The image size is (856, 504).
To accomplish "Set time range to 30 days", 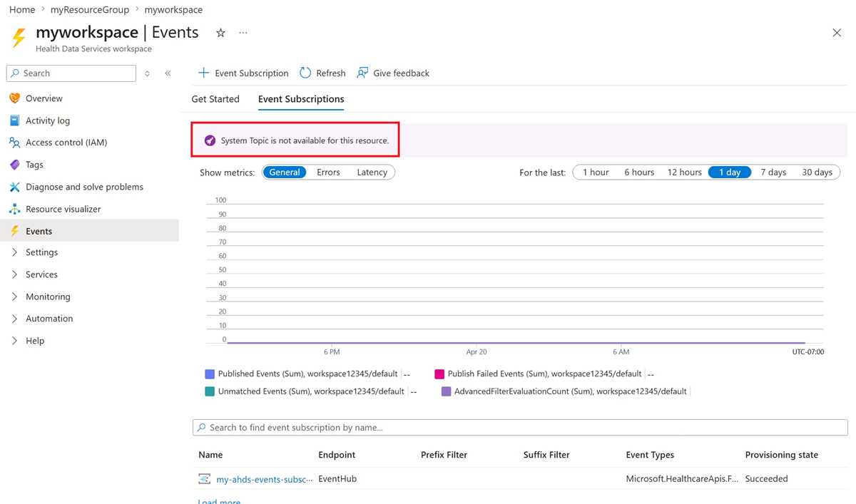I will coord(817,173).
